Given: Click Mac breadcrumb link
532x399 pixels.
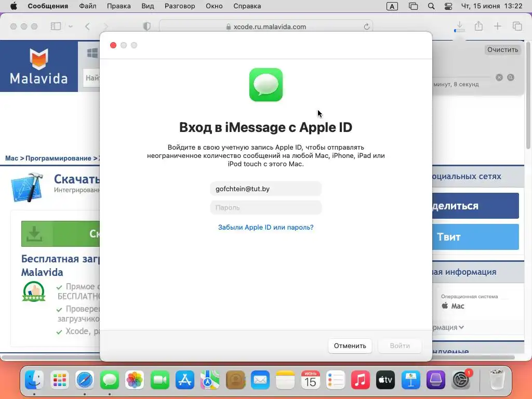Looking at the screenshot, I should 11,158.
